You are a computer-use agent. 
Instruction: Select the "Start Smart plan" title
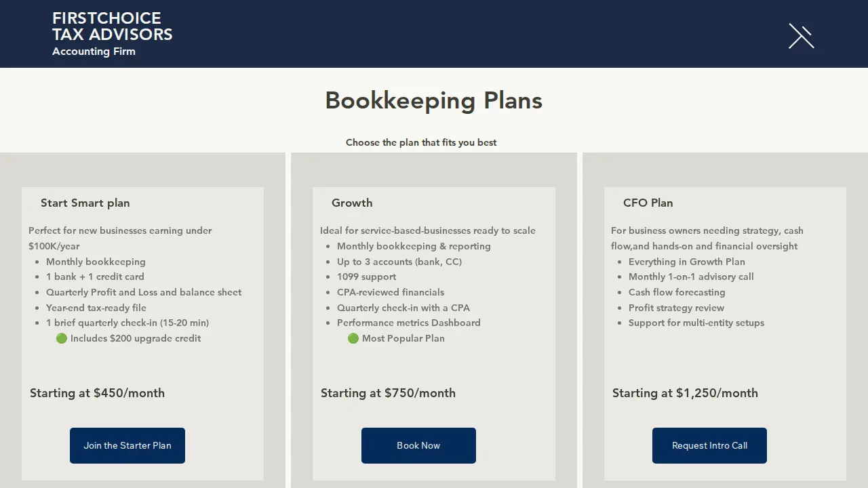coord(85,203)
